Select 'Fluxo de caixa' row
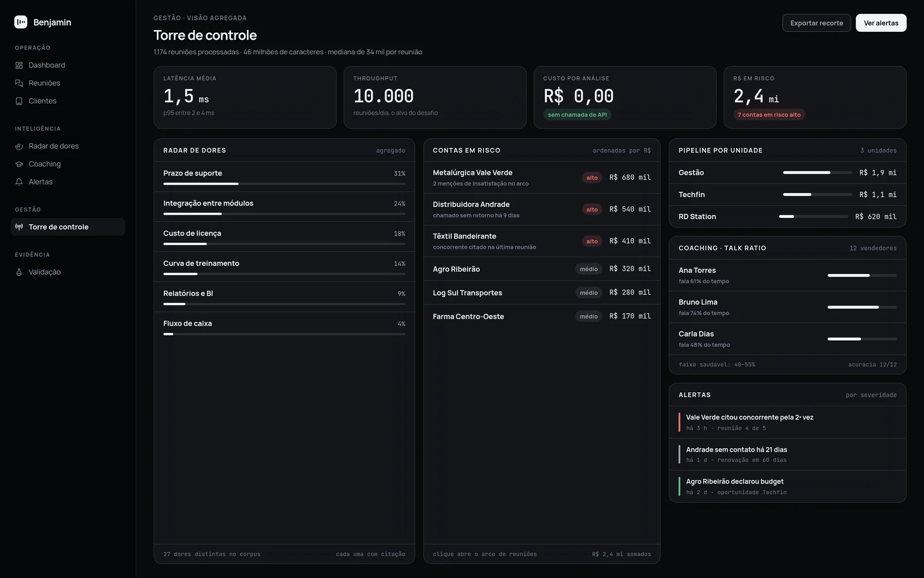 coord(284,327)
